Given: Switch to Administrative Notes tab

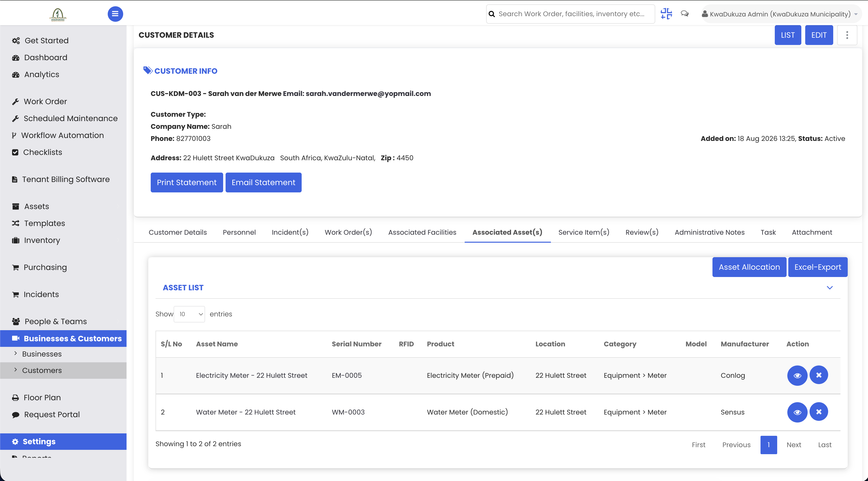Looking at the screenshot, I should coord(710,233).
